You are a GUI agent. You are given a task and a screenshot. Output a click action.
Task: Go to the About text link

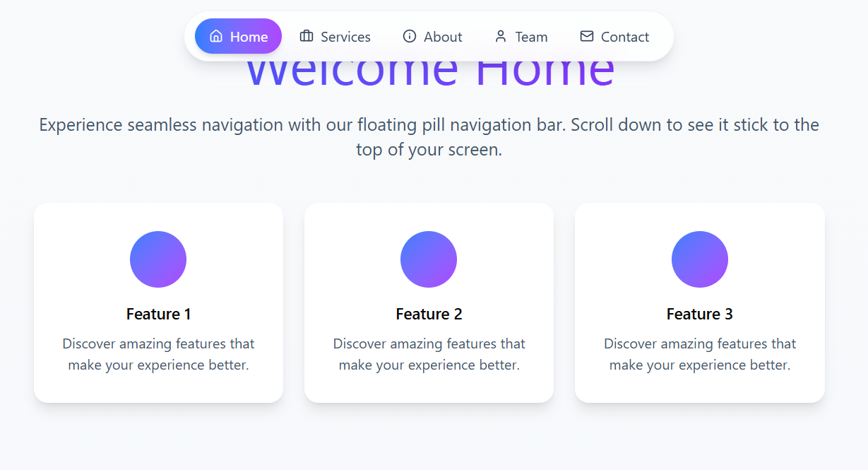click(x=443, y=37)
